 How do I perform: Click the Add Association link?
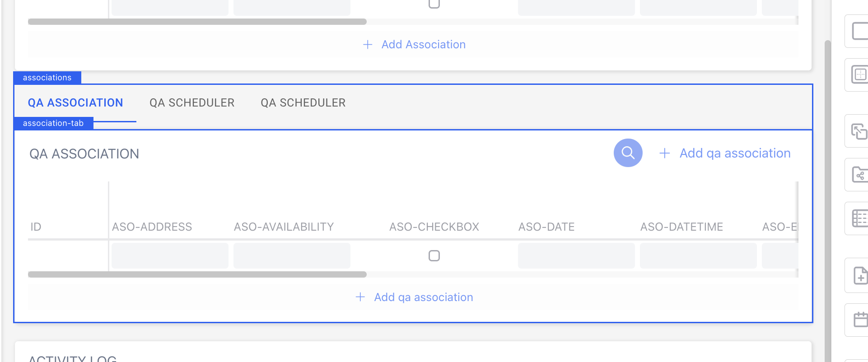[415, 44]
